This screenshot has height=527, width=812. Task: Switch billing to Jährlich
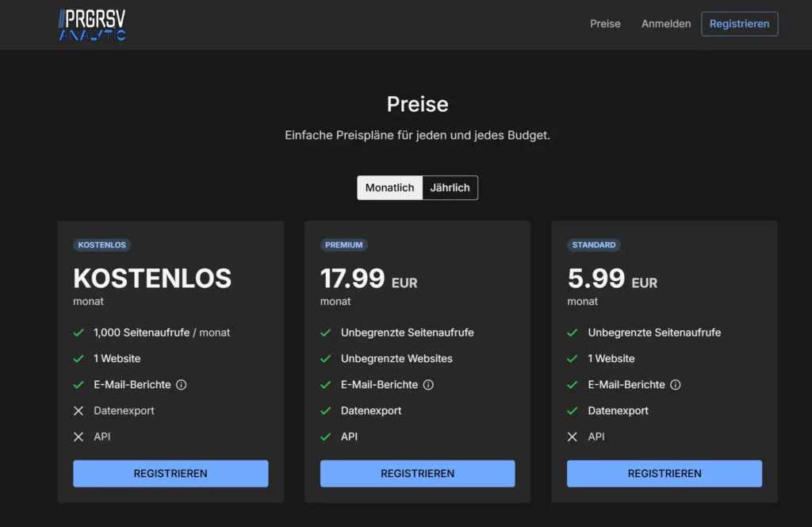tap(450, 188)
